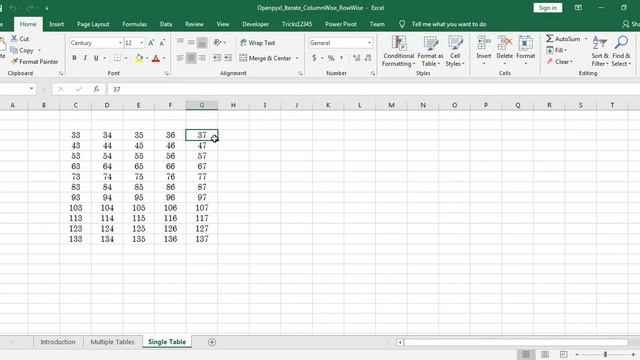Activate the Format Painter brush
The image size is (640, 360).
(14, 62)
